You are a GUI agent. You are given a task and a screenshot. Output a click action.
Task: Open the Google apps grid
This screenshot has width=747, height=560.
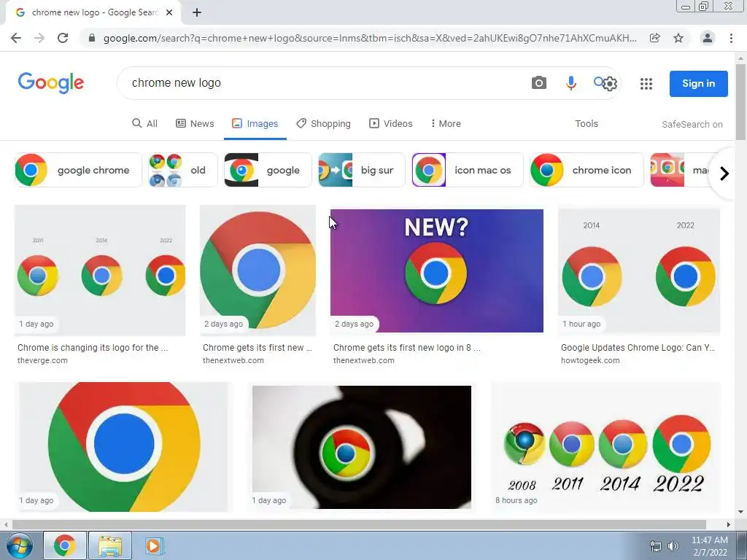646,84
